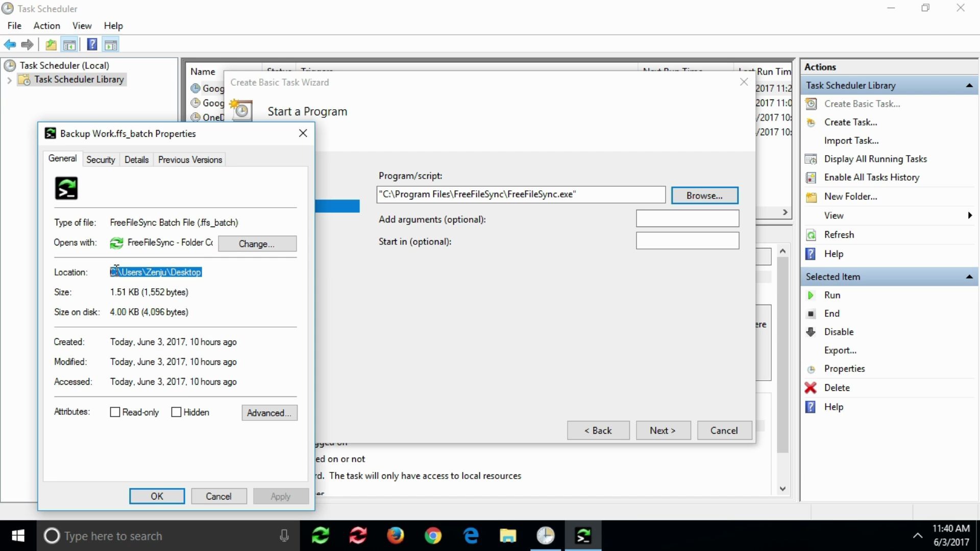Expand the View submenu arrow
This screenshot has width=980, height=551.
tap(969, 216)
